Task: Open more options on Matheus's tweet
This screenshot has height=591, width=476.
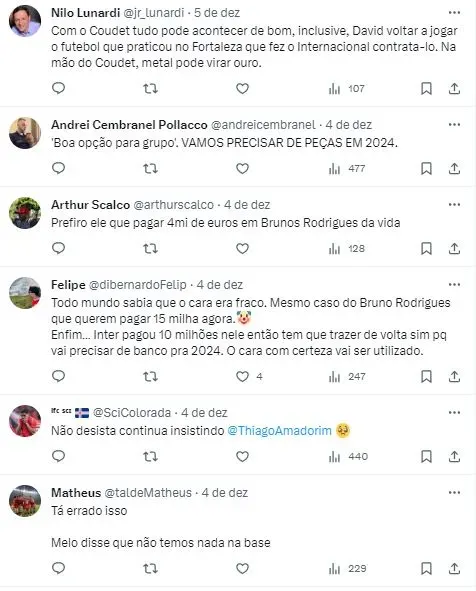Action: [x=455, y=493]
